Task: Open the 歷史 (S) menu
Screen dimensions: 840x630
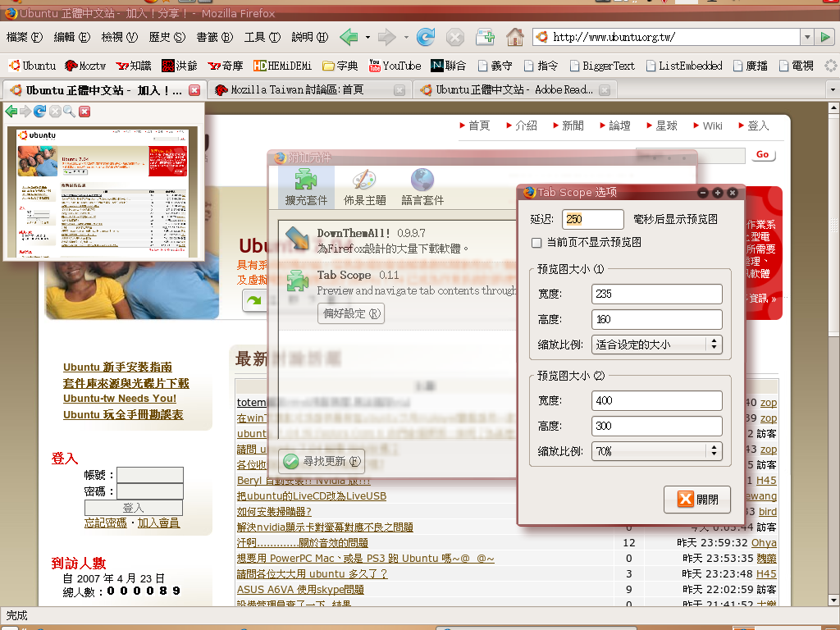Action: coord(167,37)
